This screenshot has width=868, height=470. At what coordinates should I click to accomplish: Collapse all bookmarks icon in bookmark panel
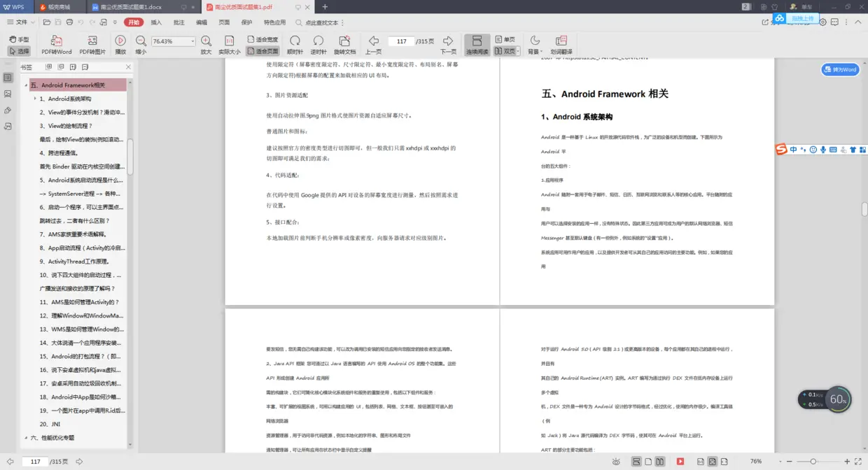tap(61, 67)
